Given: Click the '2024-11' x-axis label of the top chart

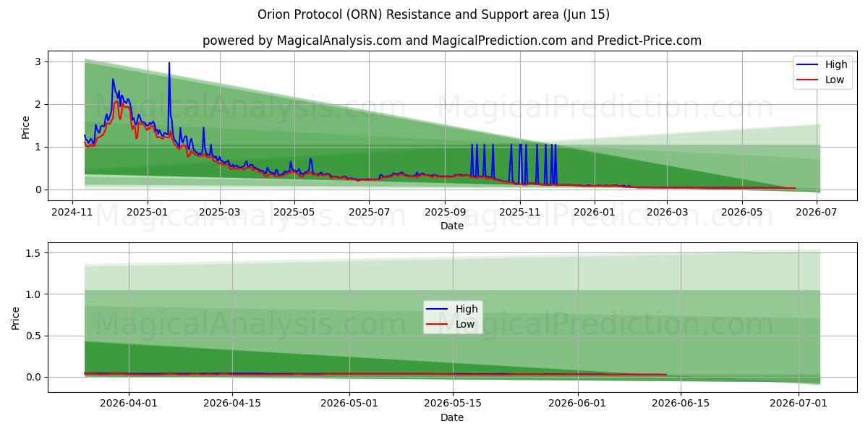Looking at the screenshot, I should 72,213.
